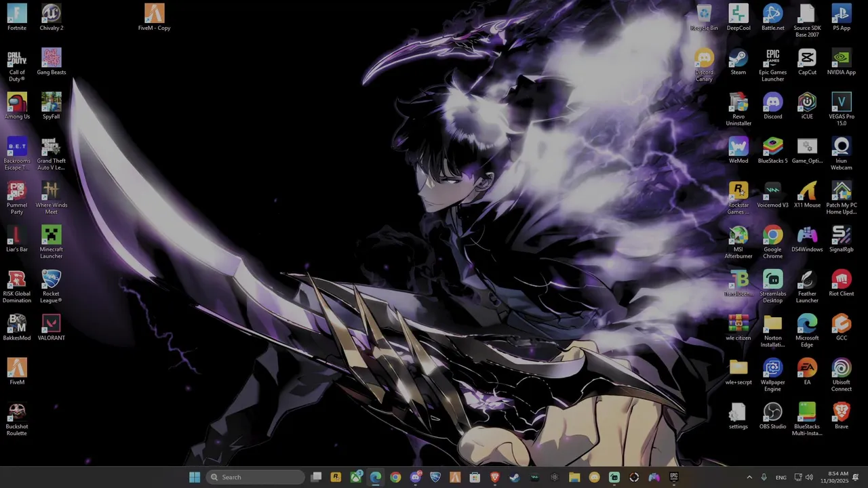868x488 pixels.
Task: Open the Windows Start menu
Action: click(x=195, y=477)
